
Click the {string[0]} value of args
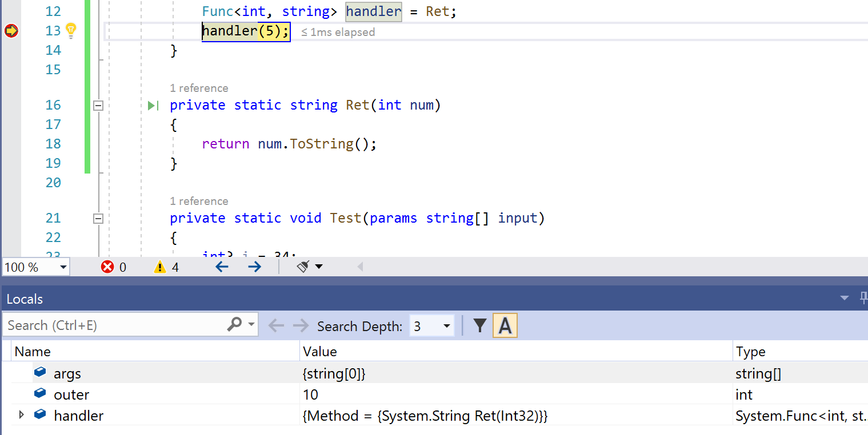pyautogui.click(x=334, y=374)
